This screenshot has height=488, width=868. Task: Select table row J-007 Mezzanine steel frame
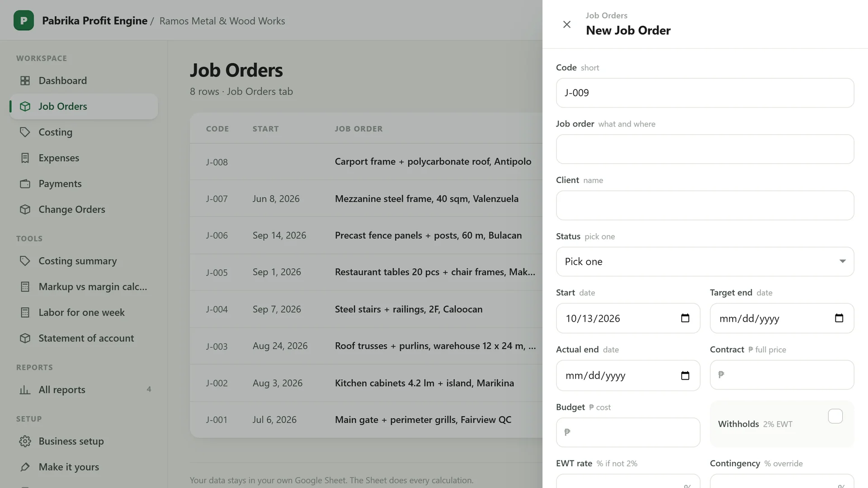[366, 199]
